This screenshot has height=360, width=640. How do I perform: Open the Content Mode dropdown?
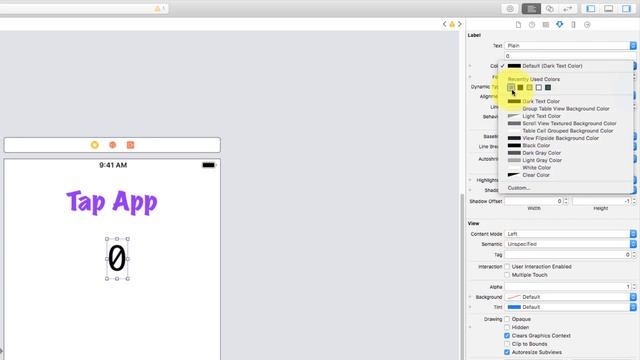(570, 234)
